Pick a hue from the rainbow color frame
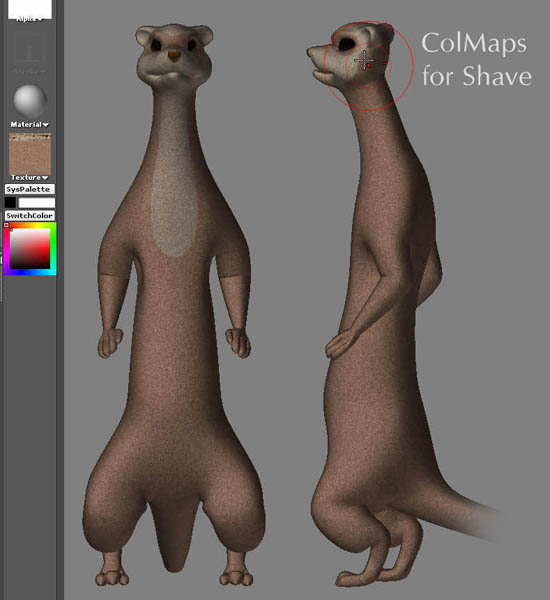550x600 pixels. click(53, 249)
